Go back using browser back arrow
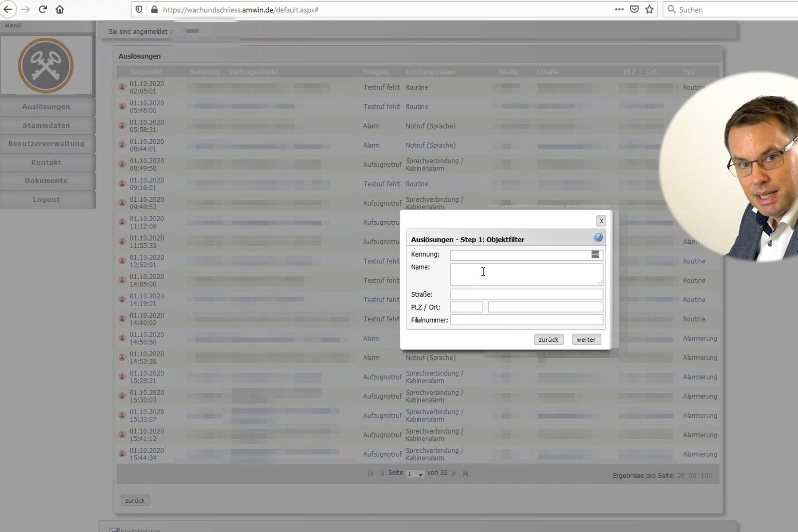 [x=8, y=9]
